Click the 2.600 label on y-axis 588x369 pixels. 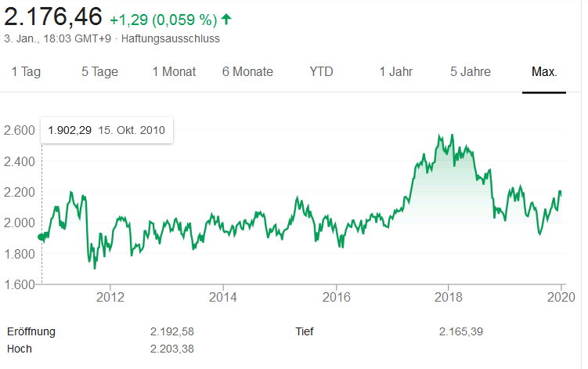pyautogui.click(x=20, y=130)
